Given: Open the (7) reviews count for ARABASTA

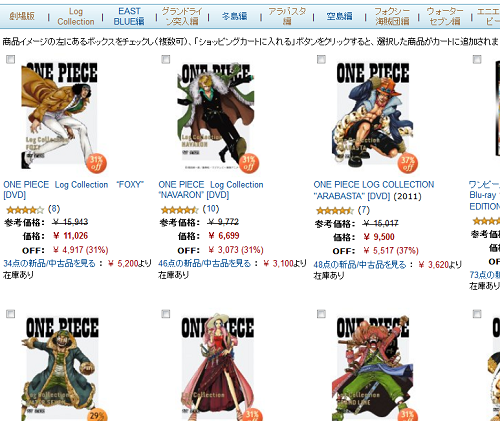Looking at the screenshot, I should coord(364,210).
